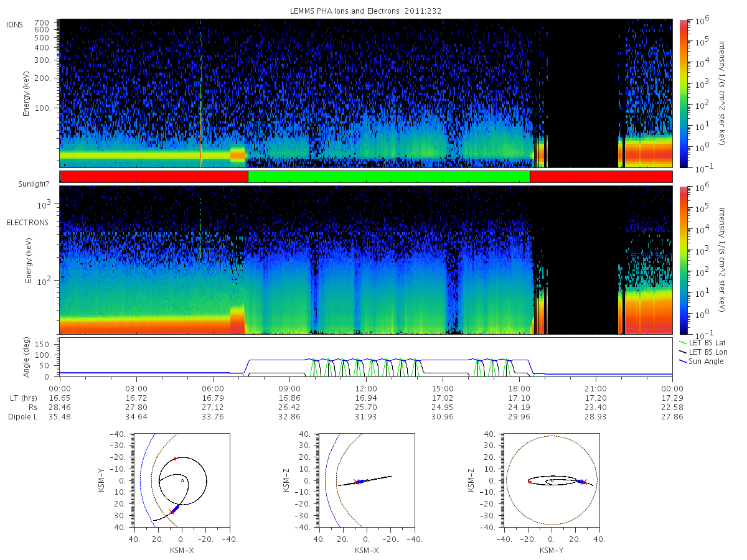Click the green segment of the Sunlight bar
The width and height of the screenshot is (747, 560).
(388, 177)
